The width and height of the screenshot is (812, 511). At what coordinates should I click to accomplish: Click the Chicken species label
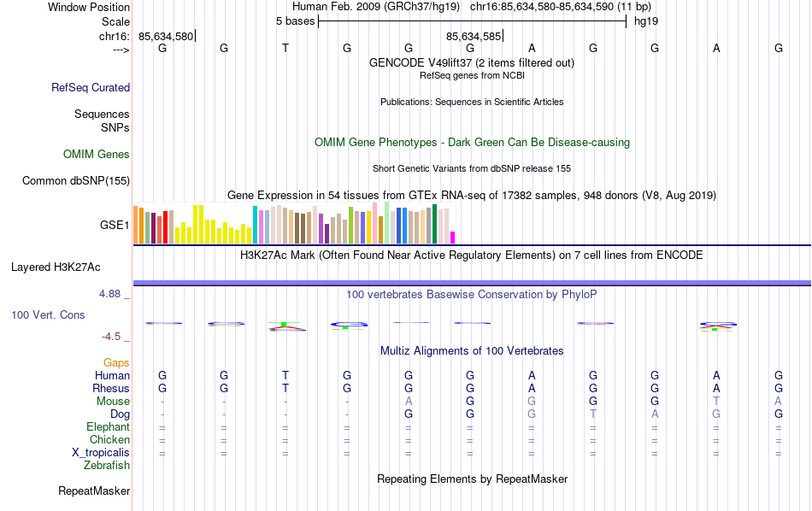click(109, 439)
